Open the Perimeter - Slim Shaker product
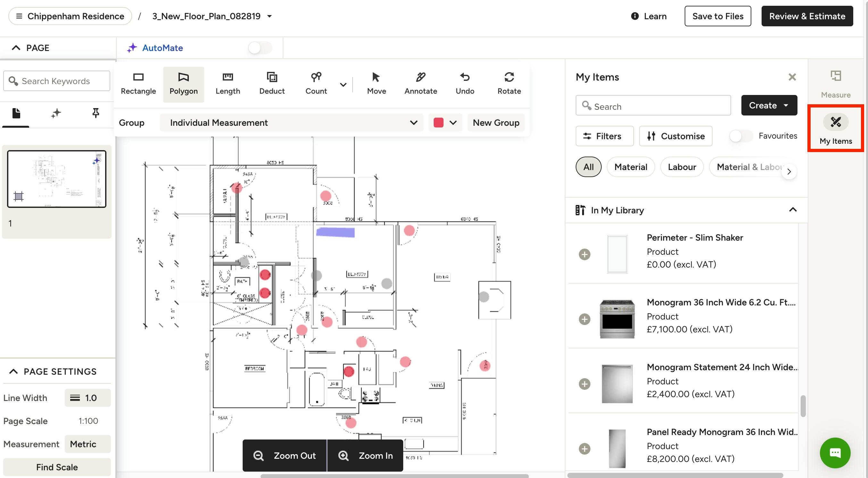Image resolution: width=868 pixels, height=478 pixels. click(x=695, y=237)
